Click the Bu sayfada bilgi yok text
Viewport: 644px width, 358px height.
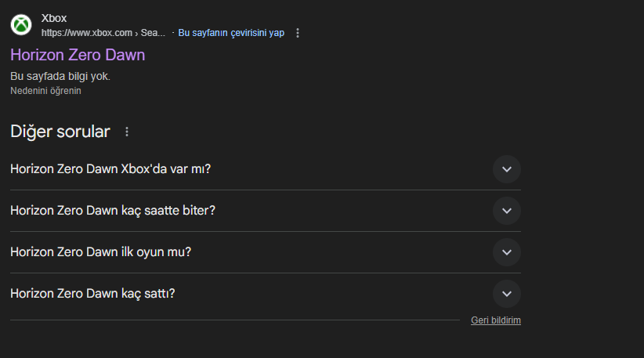[60, 77]
